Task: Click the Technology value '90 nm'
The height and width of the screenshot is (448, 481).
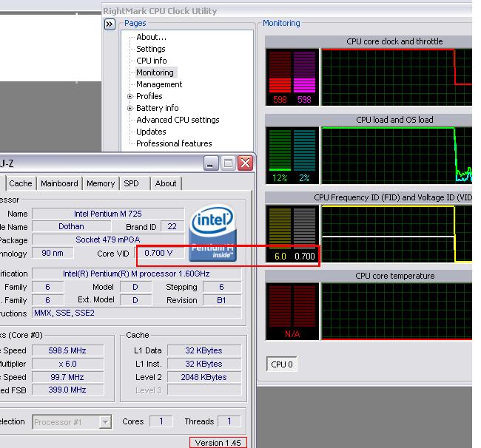Action: [53, 253]
